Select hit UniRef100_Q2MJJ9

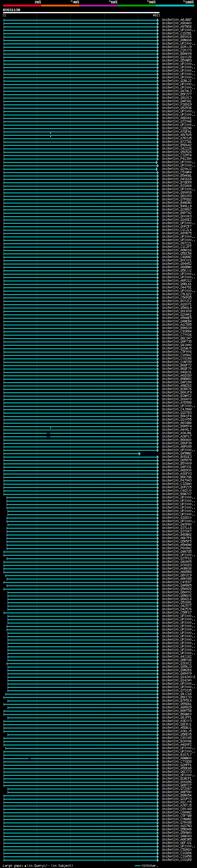177,47
